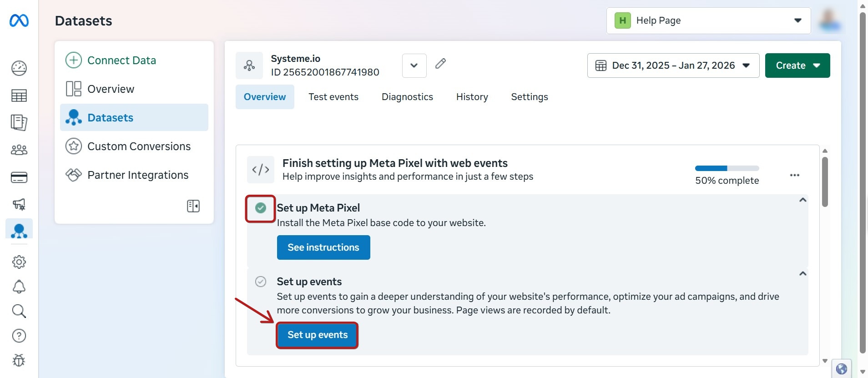Viewport: 868px width, 378px height.
Task: Click the 50% complete progress bar
Action: [727, 168]
